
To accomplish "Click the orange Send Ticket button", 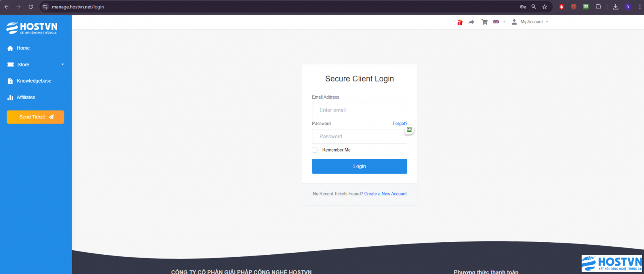I will [35, 117].
